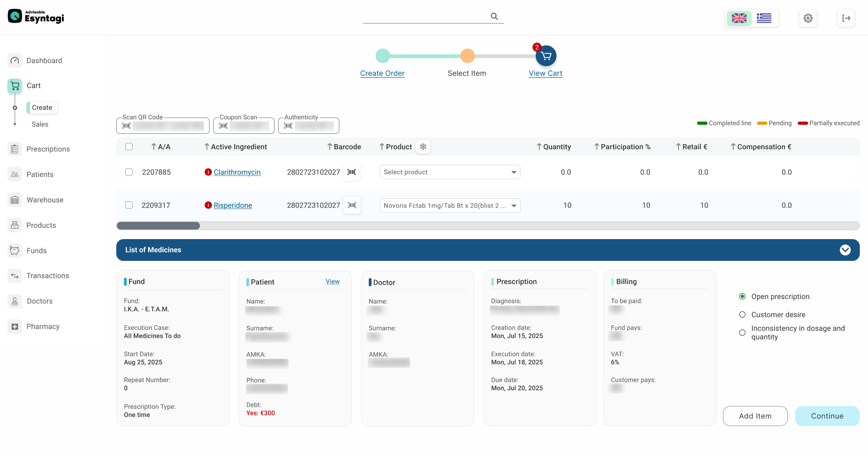The width and height of the screenshot is (868, 456).
Task: Select Open prescription radio option
Action: click(x=742, y=296)
